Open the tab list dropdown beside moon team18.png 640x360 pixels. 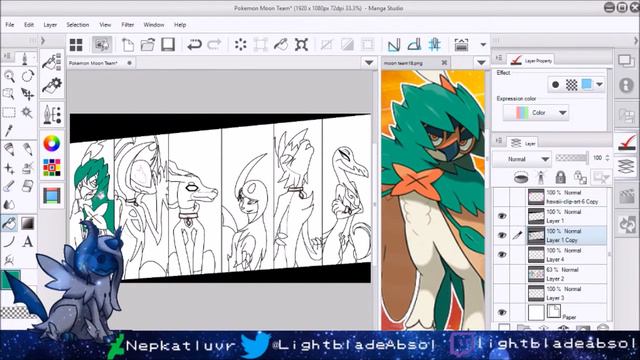(481, 63)
